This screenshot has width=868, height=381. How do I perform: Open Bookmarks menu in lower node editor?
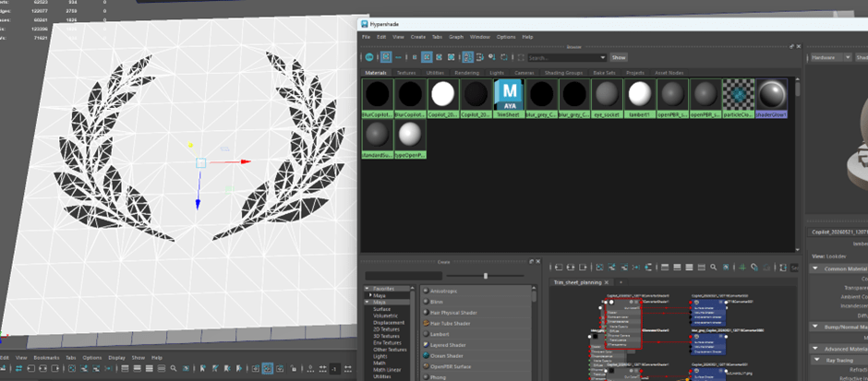tap(46, 358)
